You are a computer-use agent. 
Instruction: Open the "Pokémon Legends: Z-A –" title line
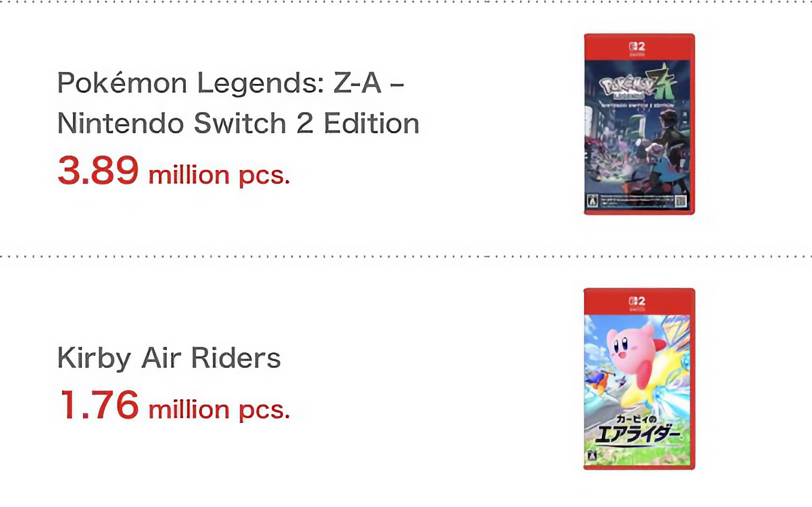(230, 83)
